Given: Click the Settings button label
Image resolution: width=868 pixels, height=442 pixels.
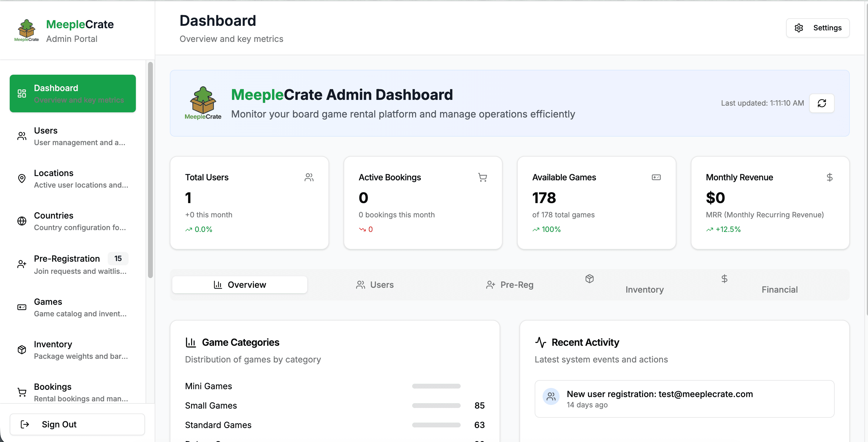Looking at the screenshot, I should point(827,28).
